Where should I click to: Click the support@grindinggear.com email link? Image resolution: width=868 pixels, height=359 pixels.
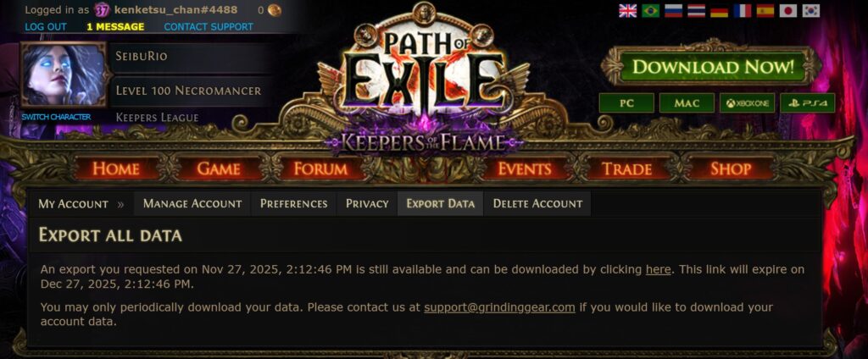[x=499, y=307]
